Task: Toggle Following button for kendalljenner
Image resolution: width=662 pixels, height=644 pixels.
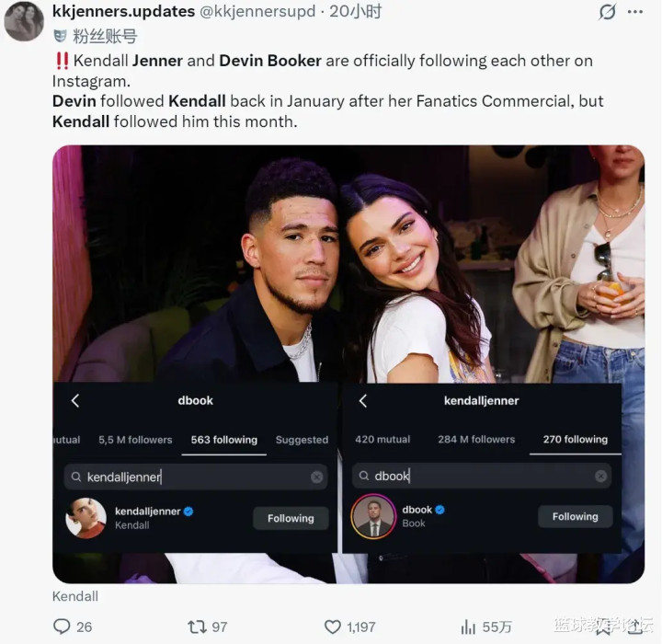Action: pos(291,518)
